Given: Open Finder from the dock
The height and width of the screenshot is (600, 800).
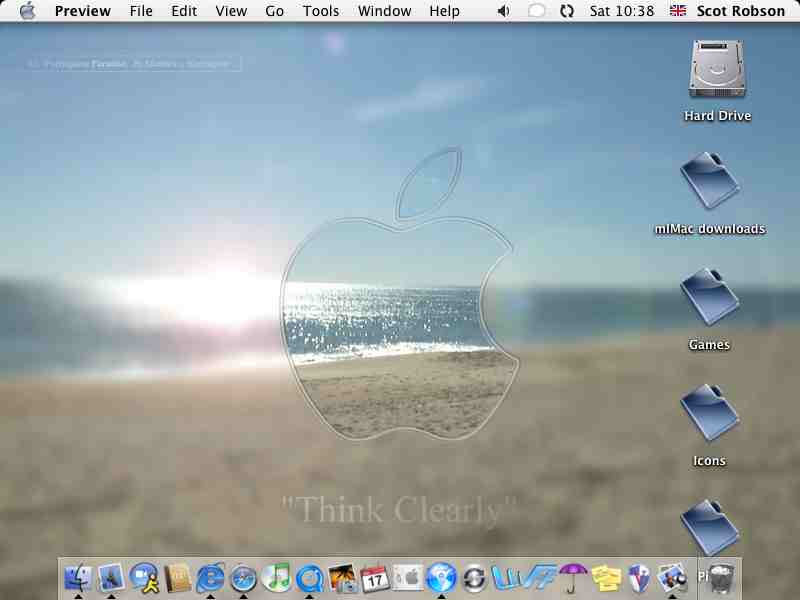Looking at the screenshot, I should tap(78, 578).
